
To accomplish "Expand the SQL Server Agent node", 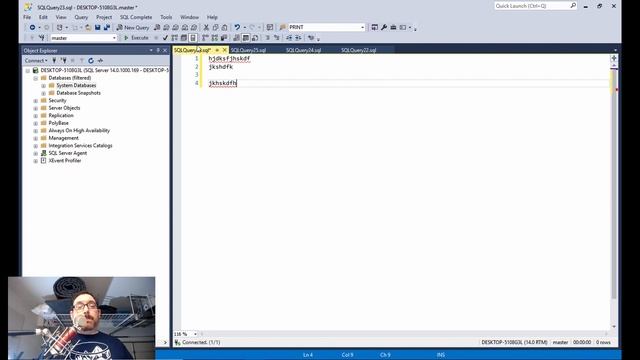I will (x=36, y=153).
